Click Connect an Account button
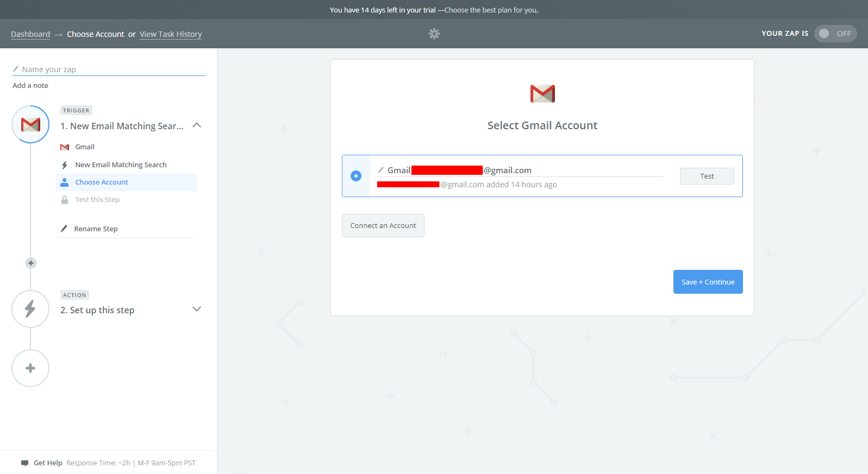The width and height of the screenshot is (868, 474). pyautogui.click(x=383, y=225)
